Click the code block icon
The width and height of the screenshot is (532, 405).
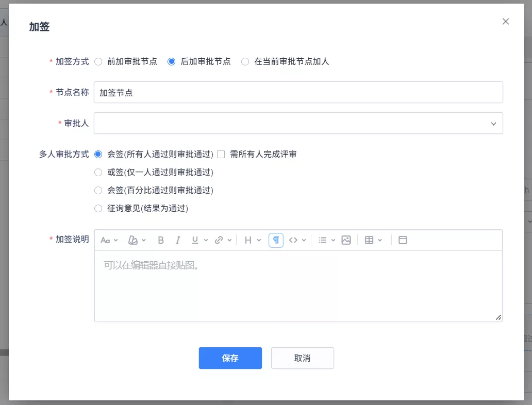click(293, 240)
